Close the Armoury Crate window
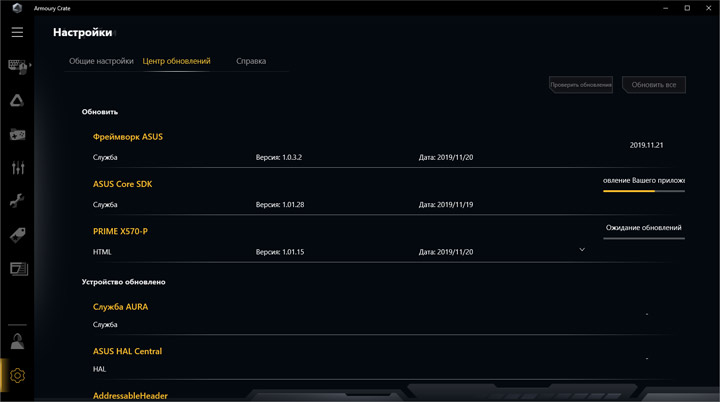The image size is (720, 402). click(709, 8)
